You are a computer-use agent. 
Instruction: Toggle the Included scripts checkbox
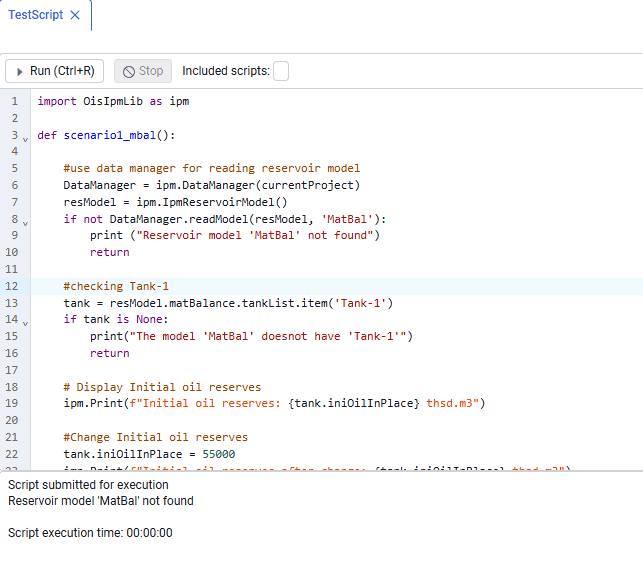tap(281, 71)
